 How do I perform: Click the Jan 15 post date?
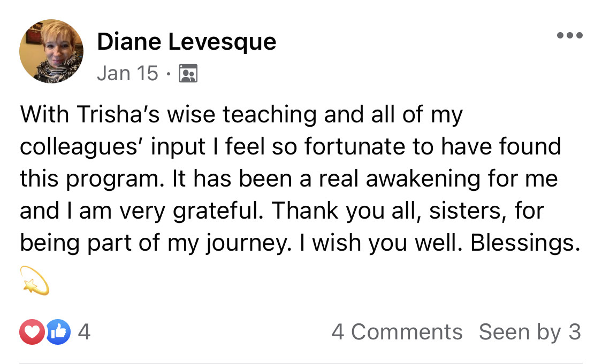[x=127, y=73]
